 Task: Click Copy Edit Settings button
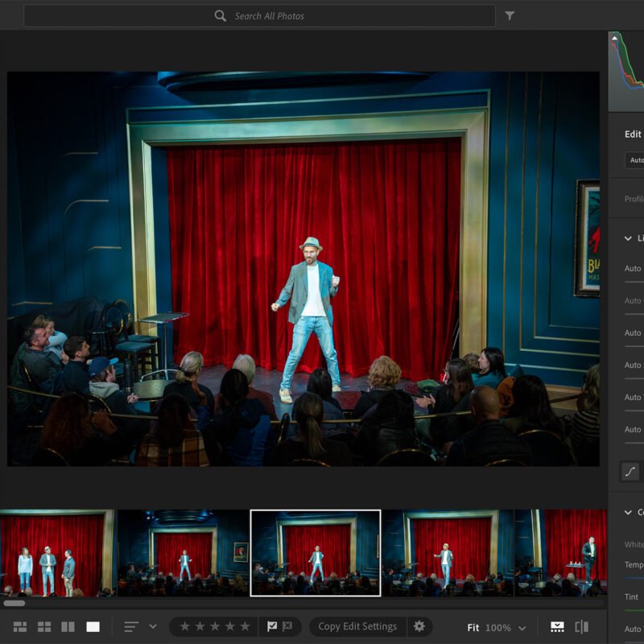click(357, 626)
